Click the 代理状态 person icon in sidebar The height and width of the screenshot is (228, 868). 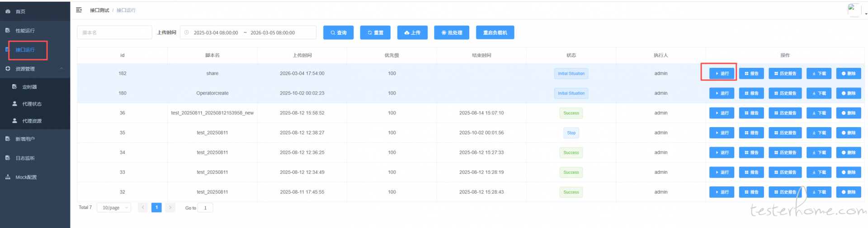click(14, 104)
